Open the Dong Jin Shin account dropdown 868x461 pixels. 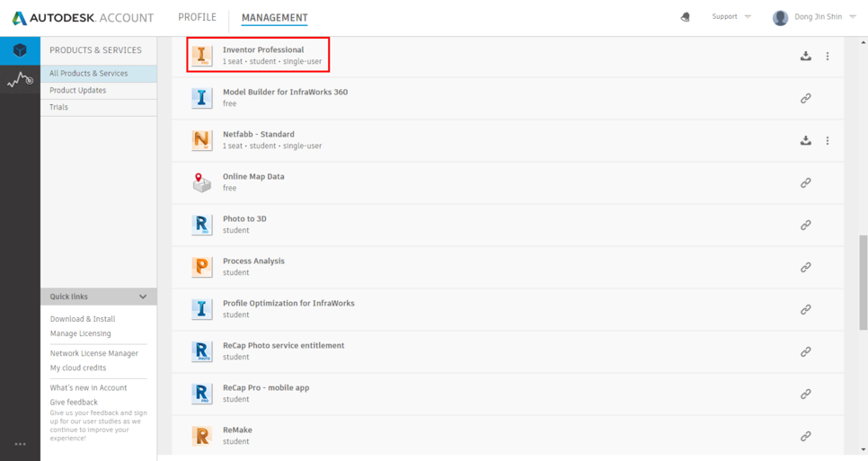click(825, 17)
